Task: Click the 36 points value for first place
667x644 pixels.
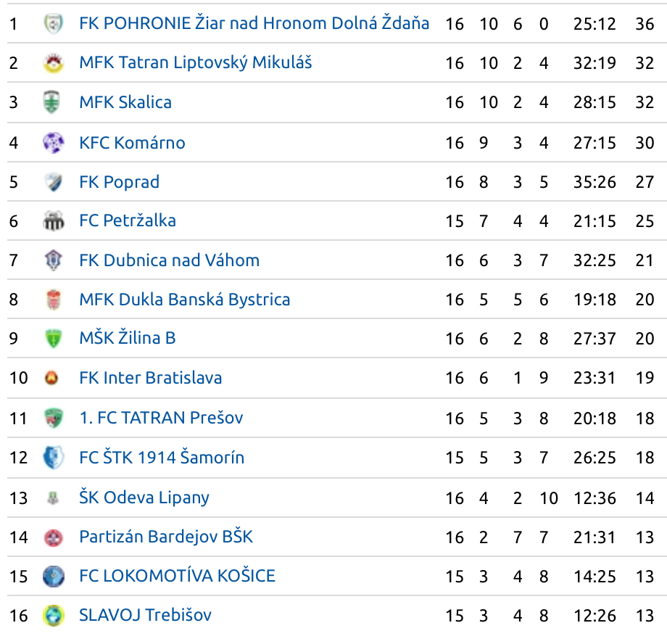Action: [645, 24]
